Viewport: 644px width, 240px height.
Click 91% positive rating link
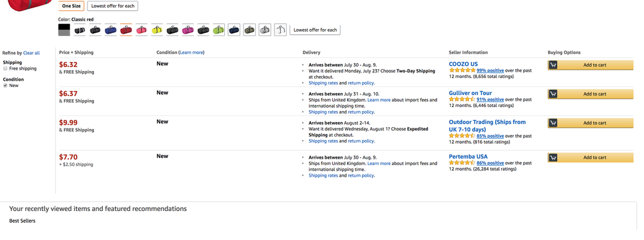point(490,99)
